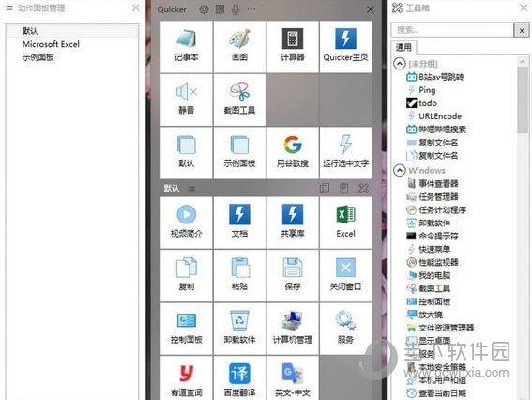Select 任务计划程序 in toolbox

[436, 209]
